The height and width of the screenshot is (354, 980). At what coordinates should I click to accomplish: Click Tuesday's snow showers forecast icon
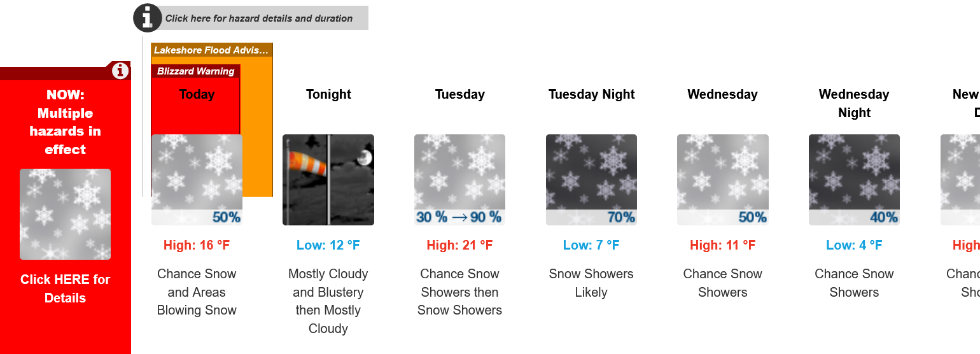tap(459, 180)
